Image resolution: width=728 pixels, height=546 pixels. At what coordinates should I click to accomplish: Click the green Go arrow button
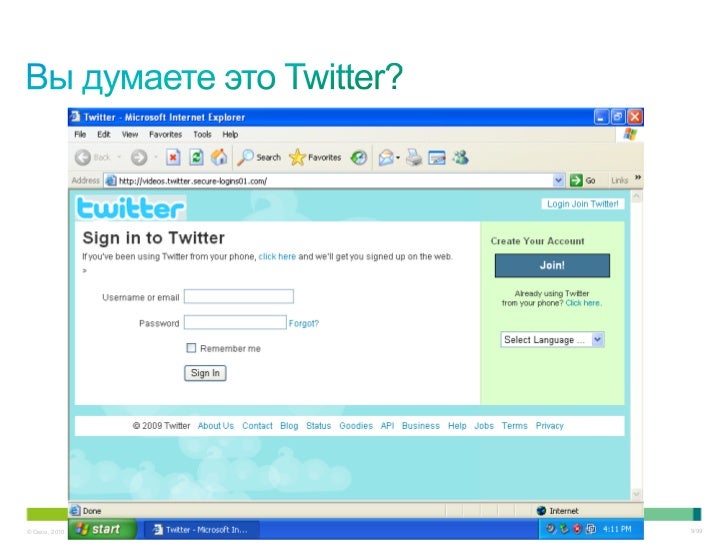(x=576, y=180)
